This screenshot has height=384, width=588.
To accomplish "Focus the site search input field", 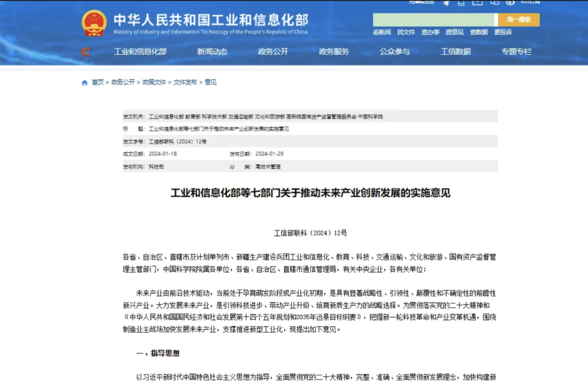I will click(434, 20).
